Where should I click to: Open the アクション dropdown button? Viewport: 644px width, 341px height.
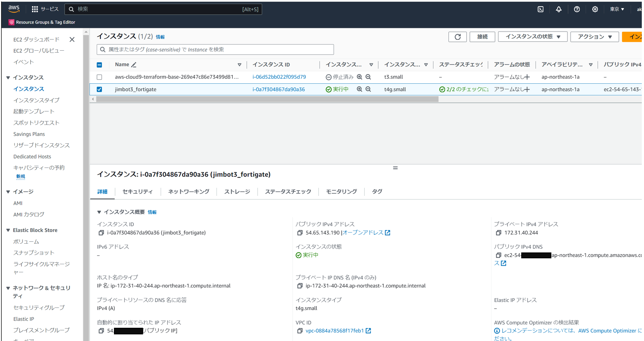coord(595,37)
